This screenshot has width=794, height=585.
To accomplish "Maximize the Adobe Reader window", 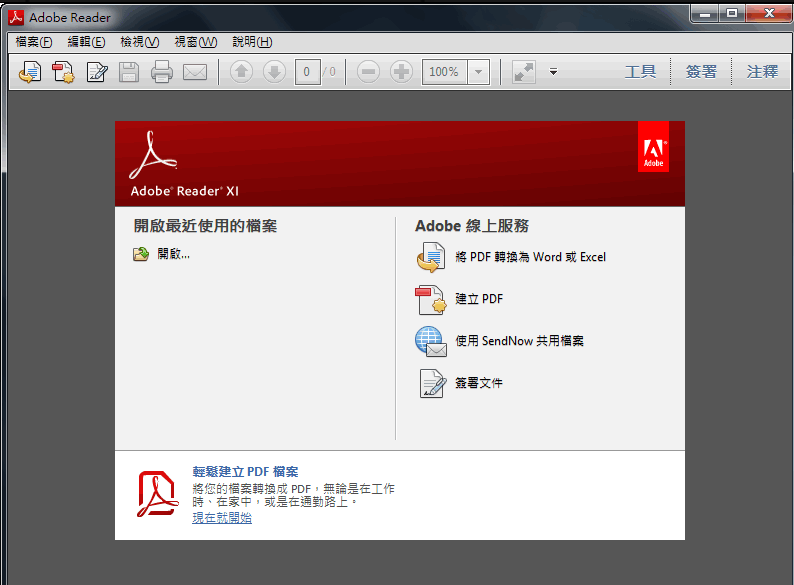I will (x=732, y=13).
